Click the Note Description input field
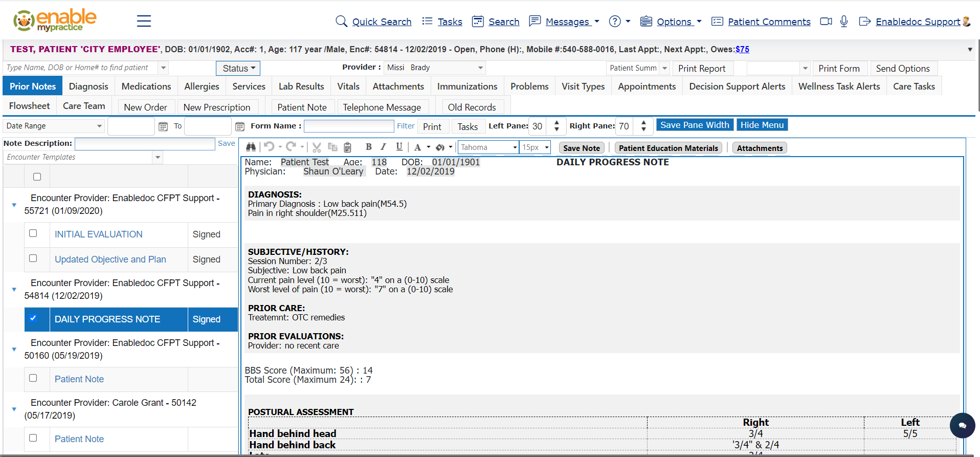 pos(145,144)
